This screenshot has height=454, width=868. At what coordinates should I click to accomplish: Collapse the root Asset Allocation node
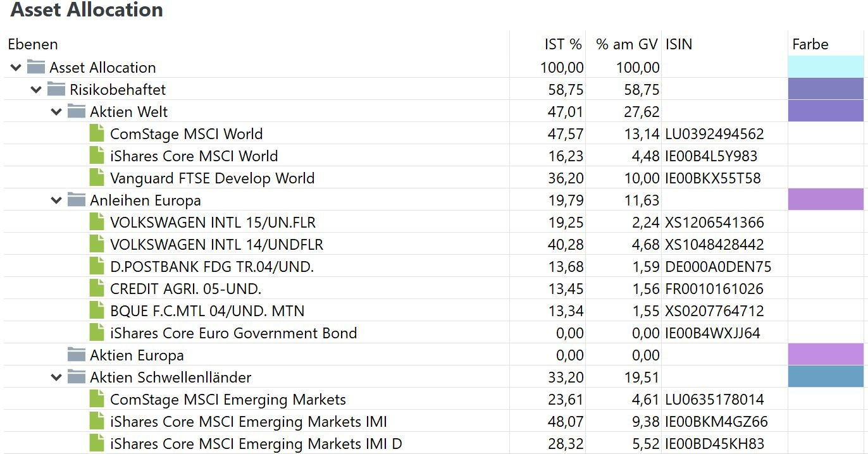click(x=16, y=68)
